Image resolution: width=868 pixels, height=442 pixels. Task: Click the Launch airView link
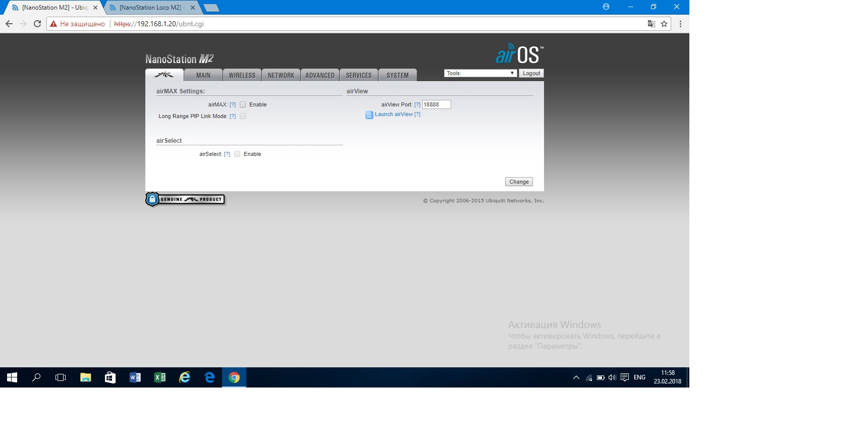coord(394,114)
